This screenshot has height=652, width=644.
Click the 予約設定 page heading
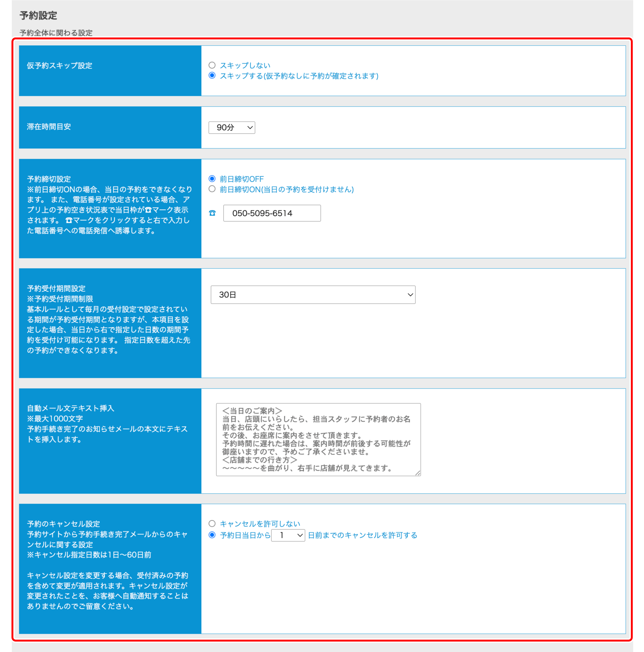click(x=38, y=15)
